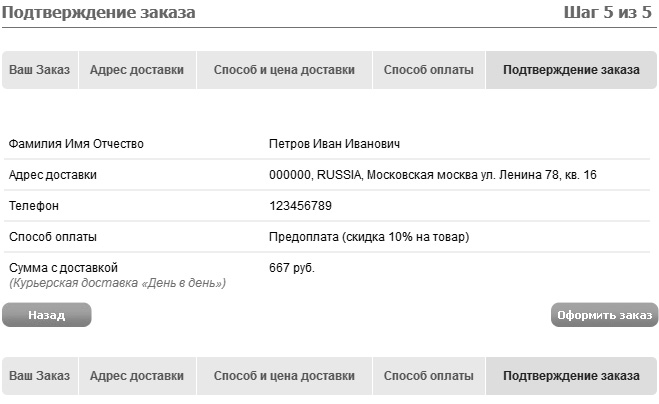This screenshot has height=404, width=659.
Task: Click top 'Подтверждение заказа' tab
Action: (571, 71)
